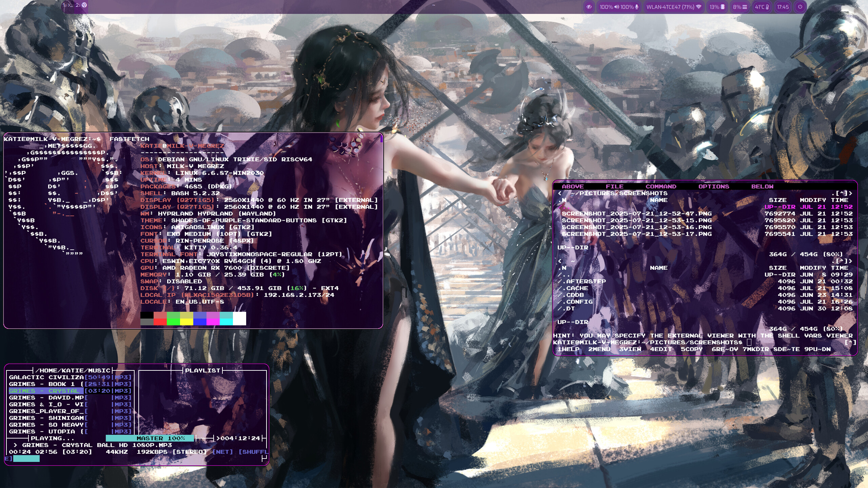
Task: Click the microphone icon in top bar
Action: click(x=637, y=7)
